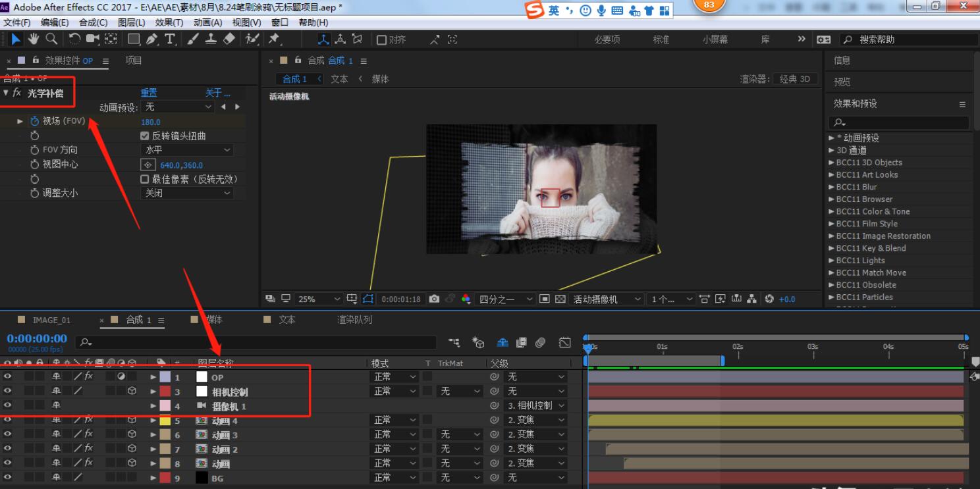980x489 pixels.
Task: Open the 效果(T) menu
Action: [x=170, y=22]
